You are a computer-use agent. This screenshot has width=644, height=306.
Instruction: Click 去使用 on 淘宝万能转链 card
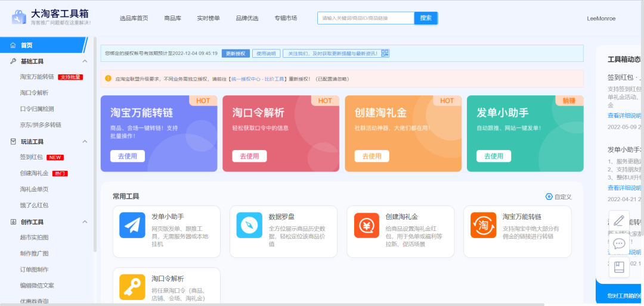128,156
